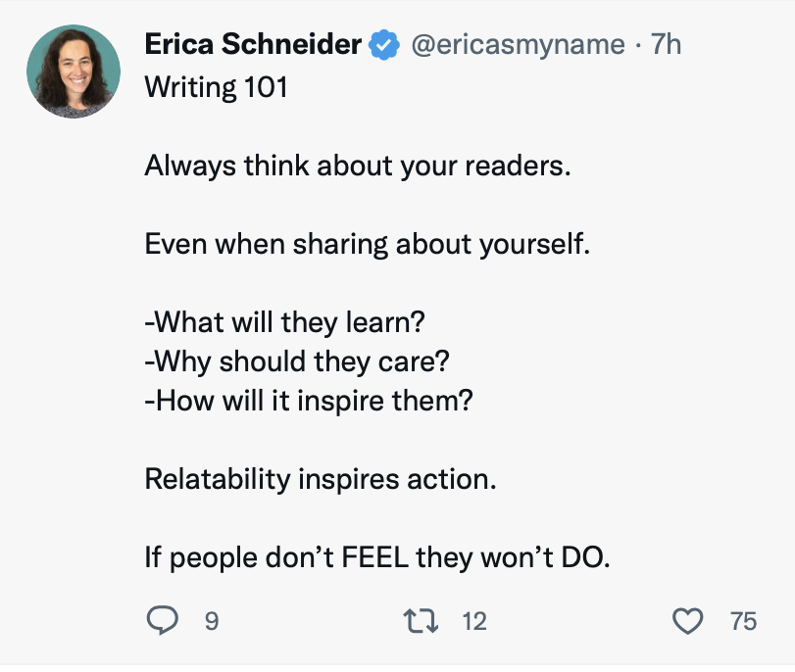Click the reply speech bubble icon
The width and height of the screenshot is (795, 672).
162,620
